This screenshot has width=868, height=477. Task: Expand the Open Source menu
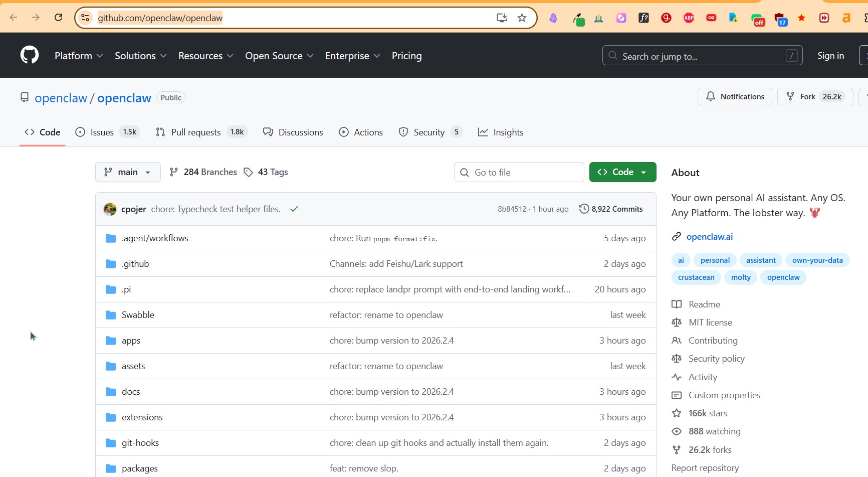tap(279, 56)
